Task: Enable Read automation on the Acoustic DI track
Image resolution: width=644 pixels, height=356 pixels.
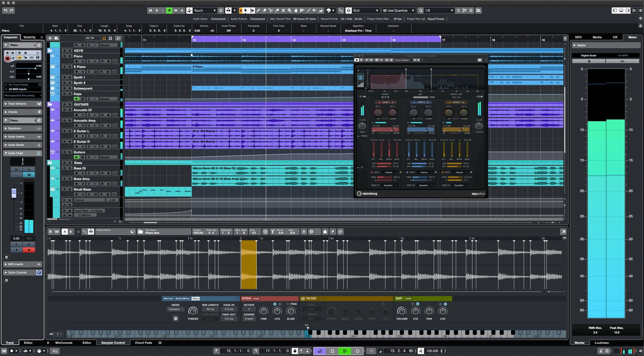Action: point(102,114)
